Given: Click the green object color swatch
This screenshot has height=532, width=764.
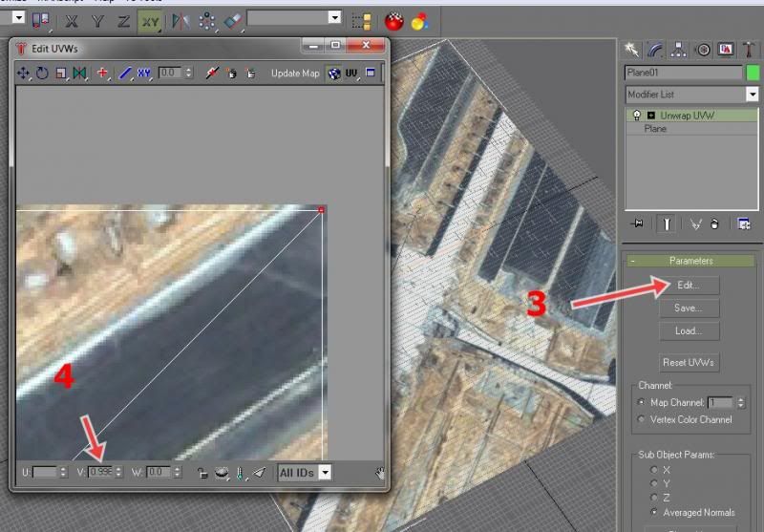Looking at the screenshot, I should point(753,73).
